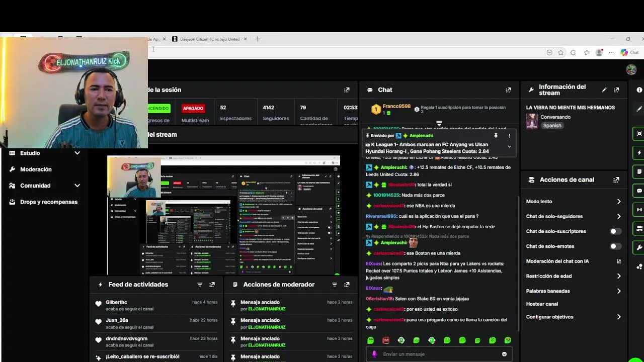The height and width of the screenshot is (362, 644).
Task: Expand Restricción de edad settings
Action: click(x=619, y=276)
